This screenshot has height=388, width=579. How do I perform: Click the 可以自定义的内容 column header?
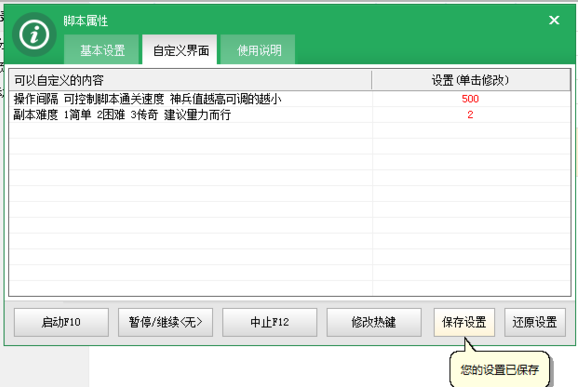tap(190, 80)
